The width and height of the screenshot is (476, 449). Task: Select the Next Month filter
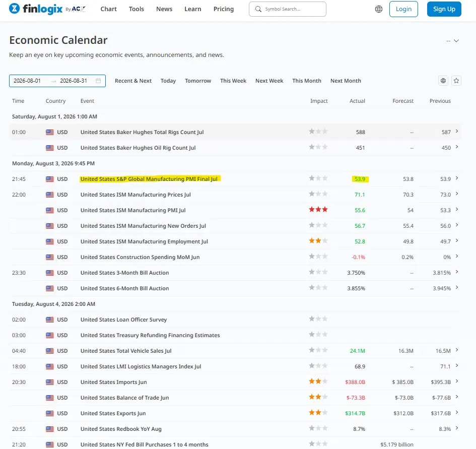click(346, 81)
